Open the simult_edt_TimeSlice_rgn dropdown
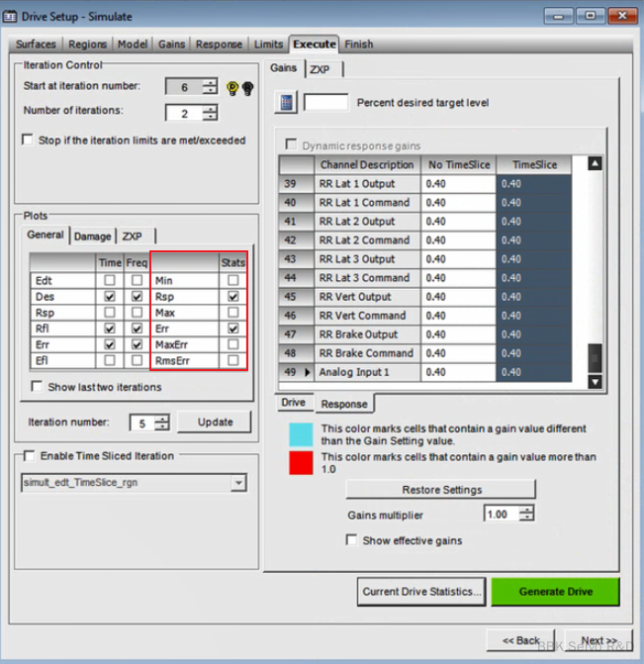Image resolution: width=644 pixels, height=664 pixels. (x=237, y=483)
